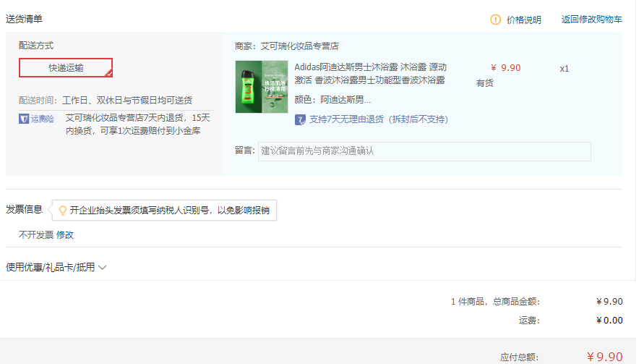
Task: Click 不开发票 invoice status text
Action: 36,235
